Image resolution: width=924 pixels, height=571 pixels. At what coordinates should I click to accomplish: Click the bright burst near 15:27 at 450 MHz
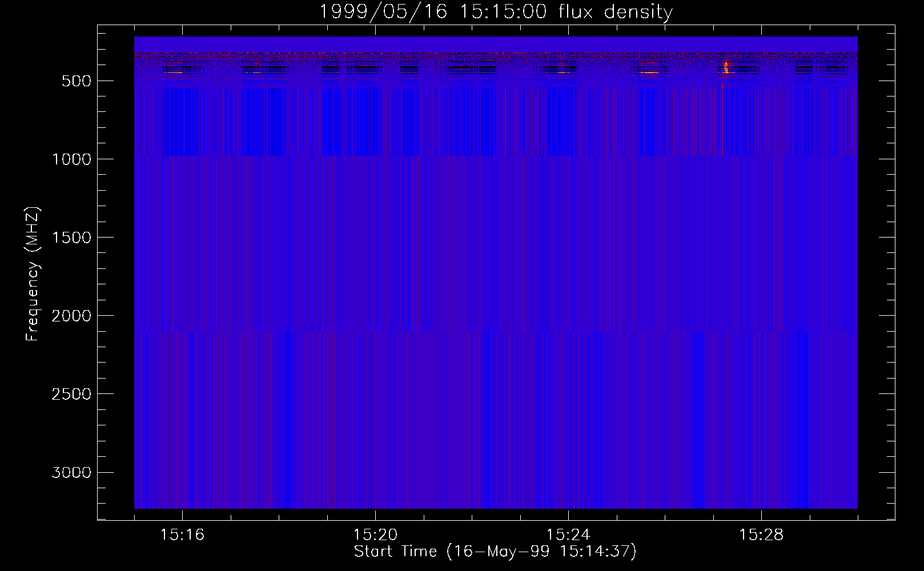tap(726, 67)
